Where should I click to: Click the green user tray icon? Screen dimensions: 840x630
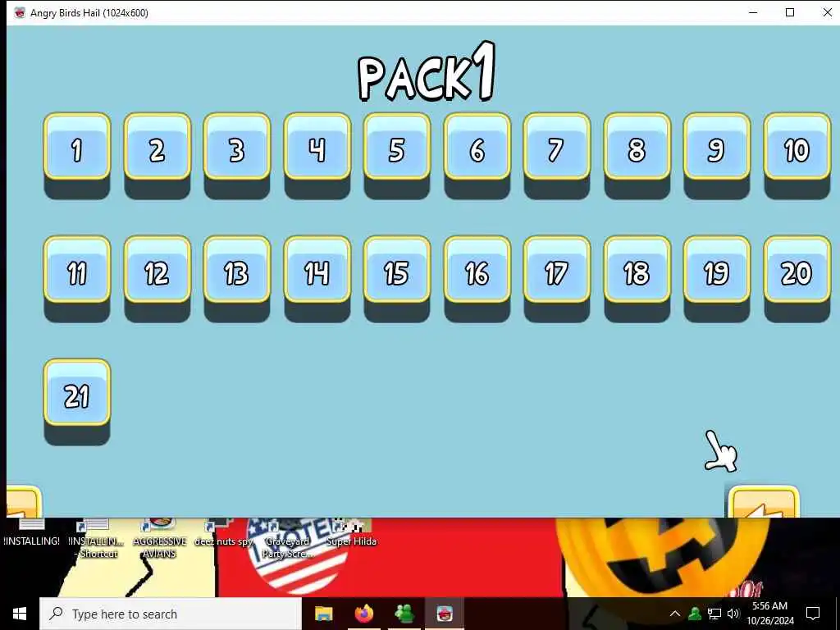pyautogui.click(x=696, y=614)
